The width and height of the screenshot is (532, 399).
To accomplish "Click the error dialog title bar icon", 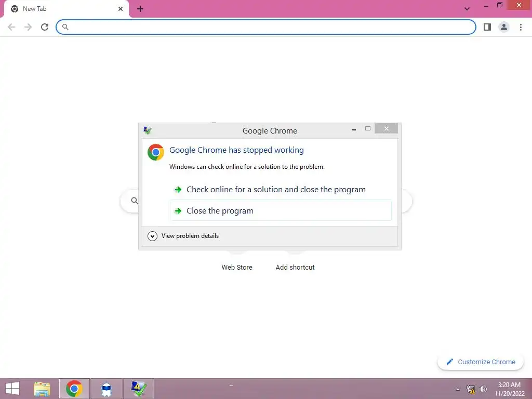I will pos(148,130).
